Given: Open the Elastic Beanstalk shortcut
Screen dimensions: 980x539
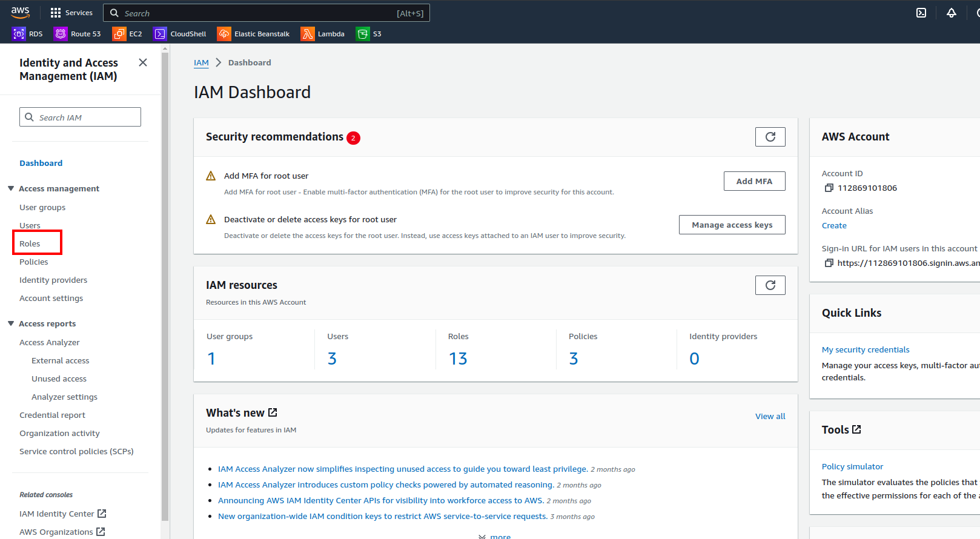Looking at the screenshot, I should click(254, 34).
